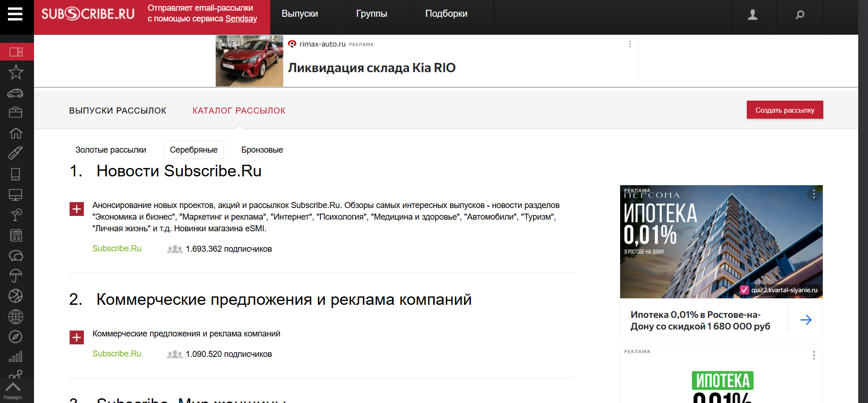Expand Коммерческие предложения entry with plus button
Image resolution: width=868 pixels, height=403 pixels.
point(77,337)
